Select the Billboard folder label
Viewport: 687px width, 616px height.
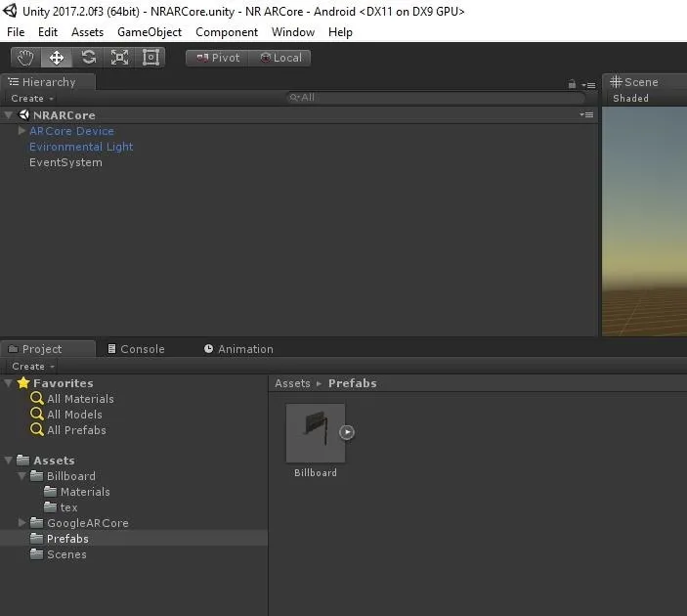(71, 476)
